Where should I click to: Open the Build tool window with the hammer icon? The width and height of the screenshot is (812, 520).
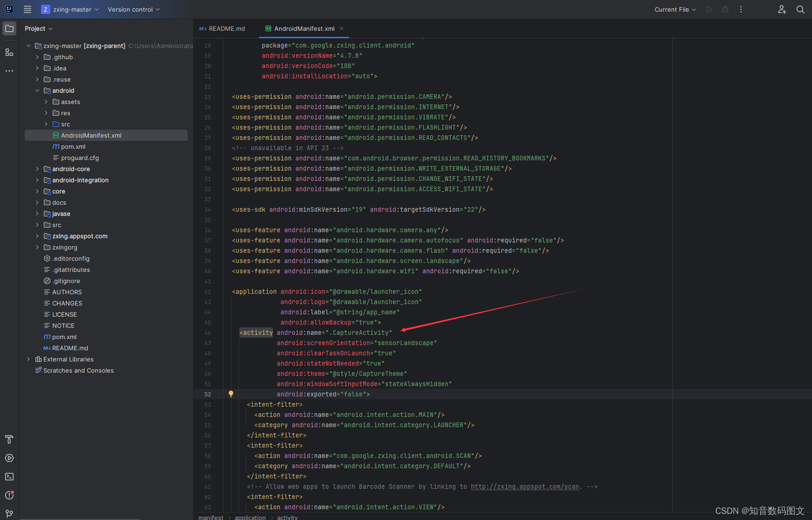pyautogui.click(x=9, y=439)
